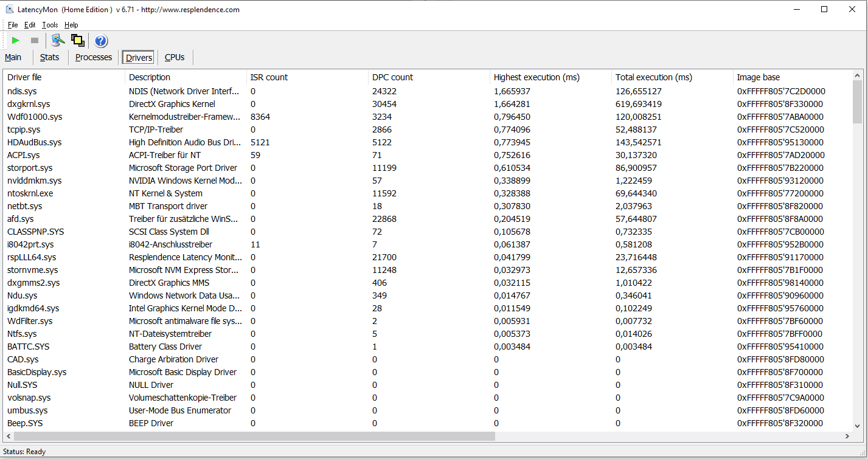Select the nvlddmkm.sys driver entry
Viewport: 868px width, 459px height.
pos(34,181)
